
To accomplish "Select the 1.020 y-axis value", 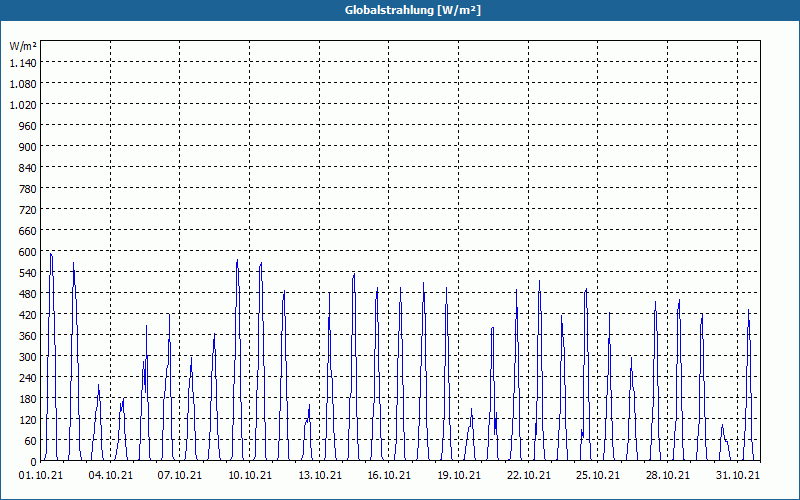I will click(23, 105).
